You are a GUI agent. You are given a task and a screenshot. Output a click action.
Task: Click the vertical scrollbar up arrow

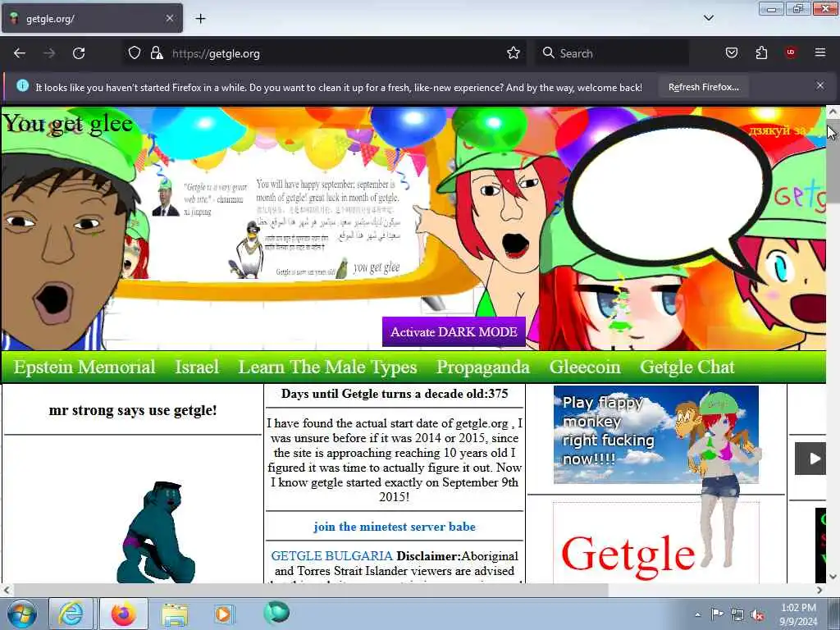click(x=833, y=112)
